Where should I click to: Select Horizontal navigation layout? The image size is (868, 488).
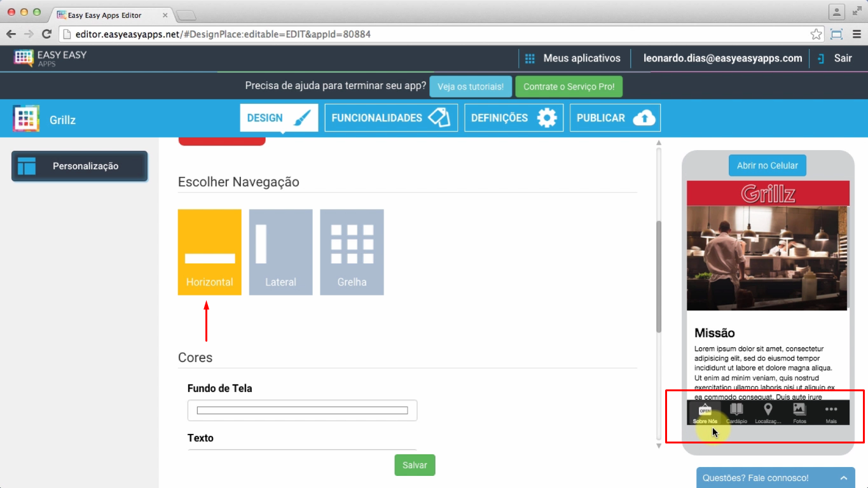click(209, 252)
